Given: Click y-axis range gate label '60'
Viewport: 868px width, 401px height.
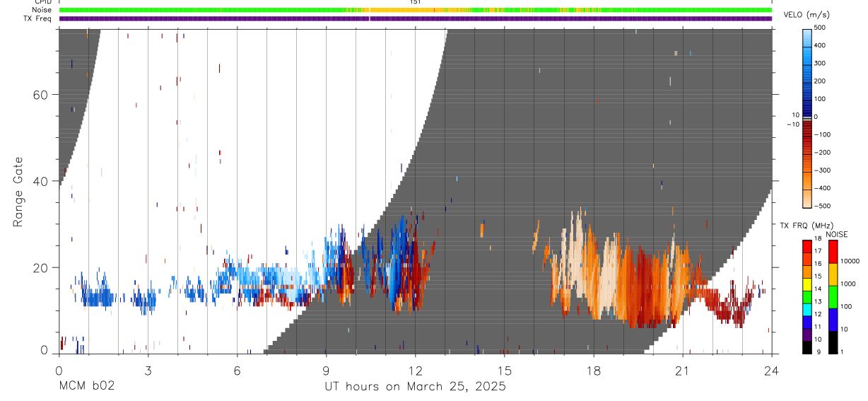Looking at the screenshot, I should 40,95.
